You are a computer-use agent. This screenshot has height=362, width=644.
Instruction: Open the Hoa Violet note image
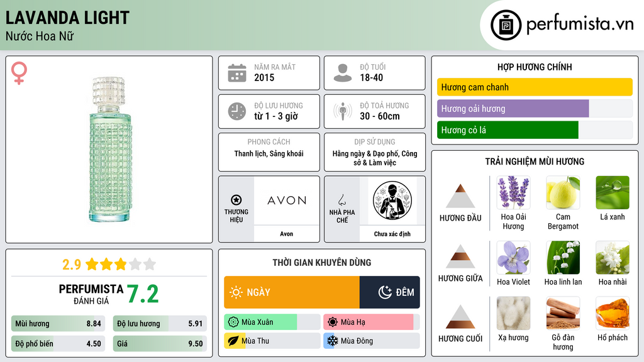point(513,257)
